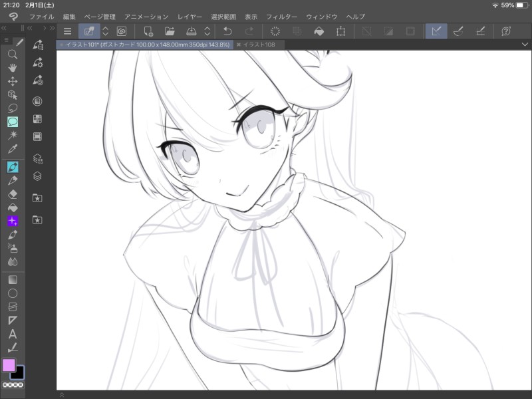Select the Frame border tool

13,307
